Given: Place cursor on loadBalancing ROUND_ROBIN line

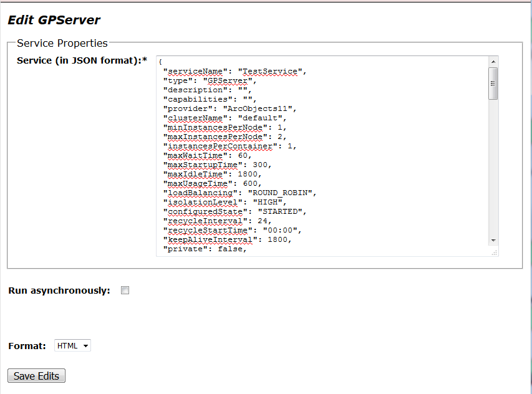Looking at the screenshot, I should pos(239,193).
